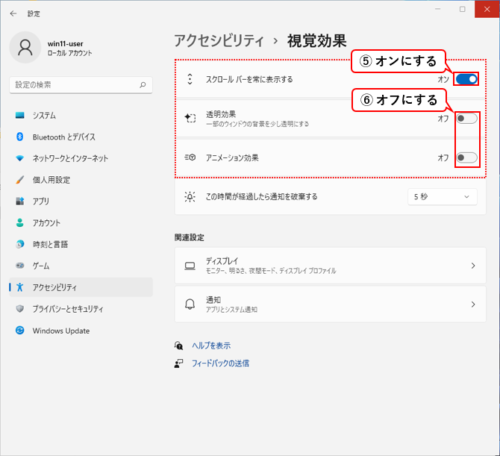Click アクセシビリティ in the breadcrumb heading

[x=219, y=41]
